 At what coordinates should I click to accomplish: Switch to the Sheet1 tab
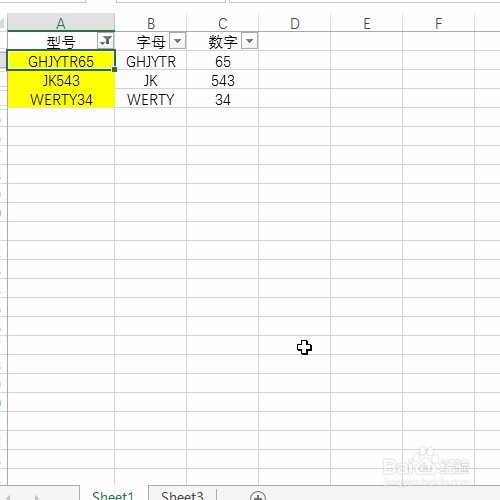(113, 495)
